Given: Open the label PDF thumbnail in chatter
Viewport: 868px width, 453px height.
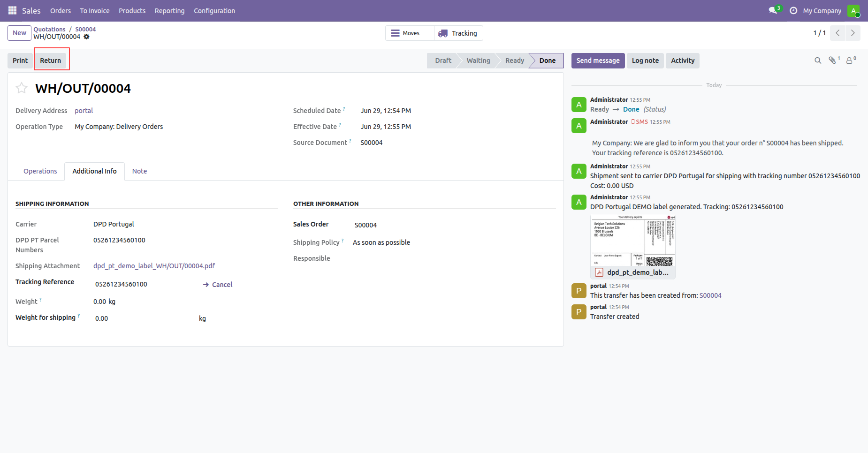Looking at the screenshot, I should point(632,246).
